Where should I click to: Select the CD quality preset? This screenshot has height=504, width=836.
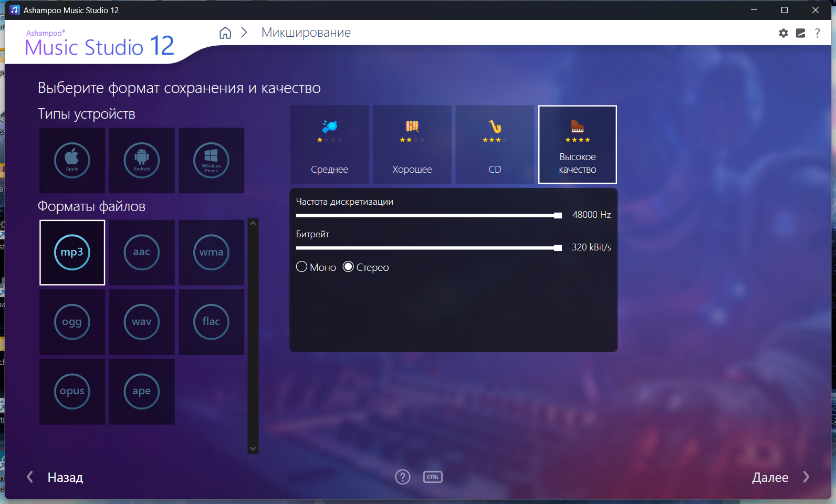pyautogui.click(x=495, y=144)
